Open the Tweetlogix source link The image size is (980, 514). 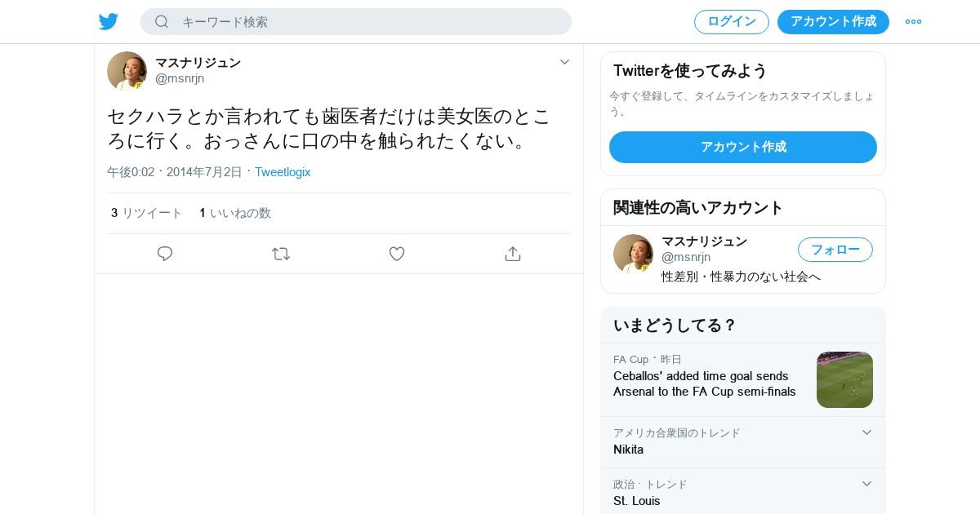click(283, 172)
